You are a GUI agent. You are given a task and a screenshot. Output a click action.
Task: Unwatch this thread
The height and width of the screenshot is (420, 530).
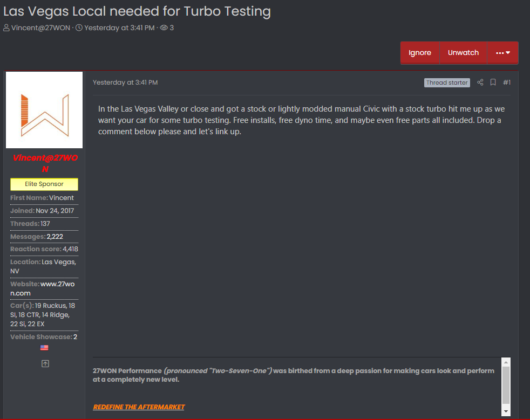(463, 53)
